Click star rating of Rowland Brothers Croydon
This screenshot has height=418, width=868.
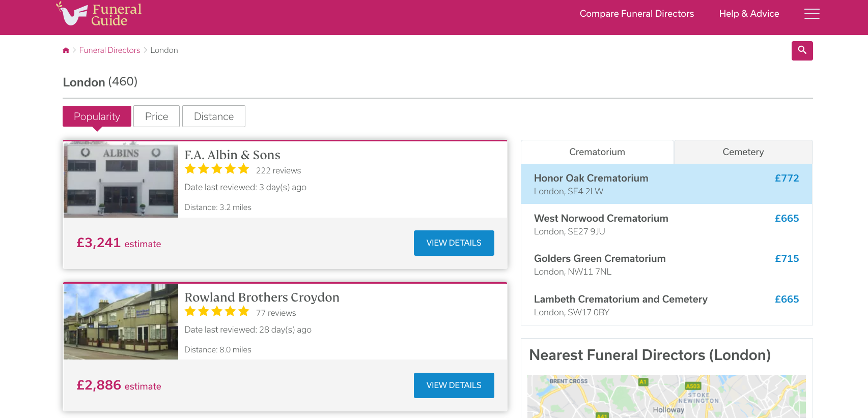[217, 312]
